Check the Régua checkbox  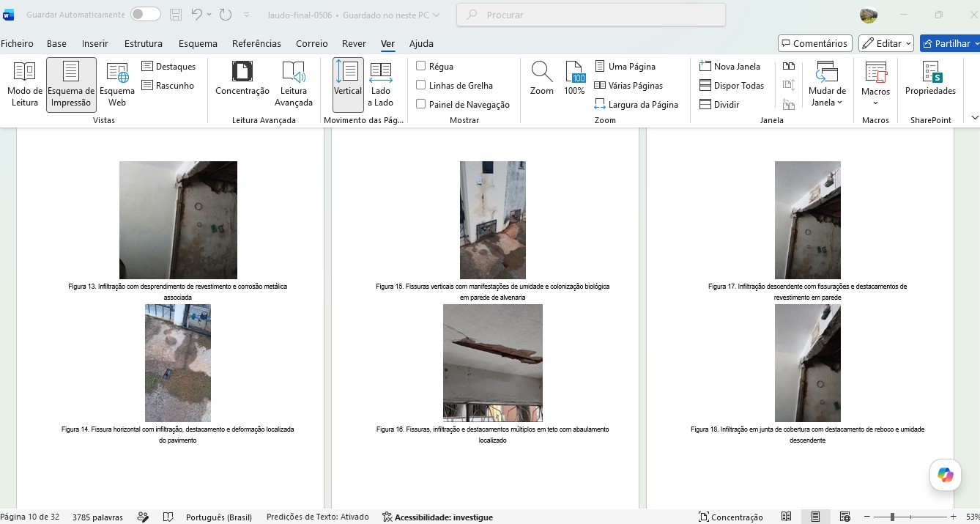pos(420,67)
